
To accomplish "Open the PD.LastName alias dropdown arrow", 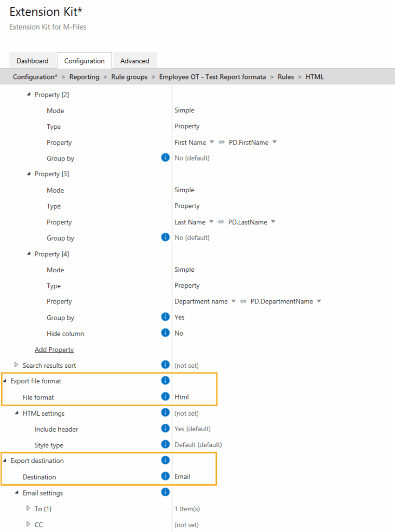I will [273, 222].
